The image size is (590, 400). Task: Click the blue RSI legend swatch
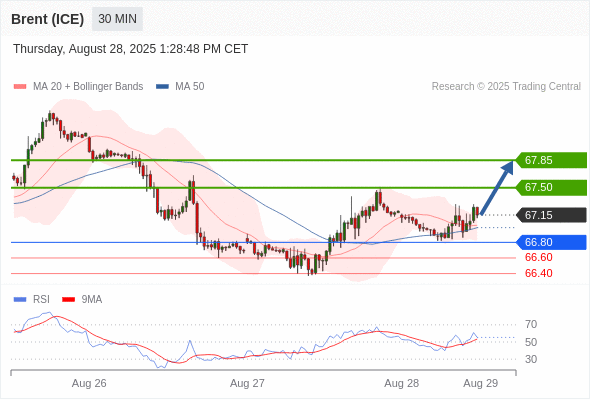pos(20,300)
